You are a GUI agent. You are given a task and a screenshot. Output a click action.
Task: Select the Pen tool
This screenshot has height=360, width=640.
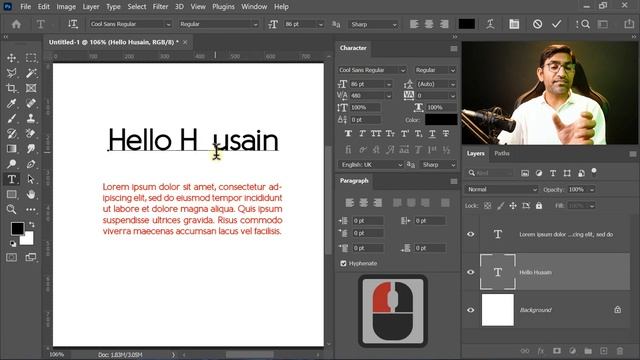[31, 164]
